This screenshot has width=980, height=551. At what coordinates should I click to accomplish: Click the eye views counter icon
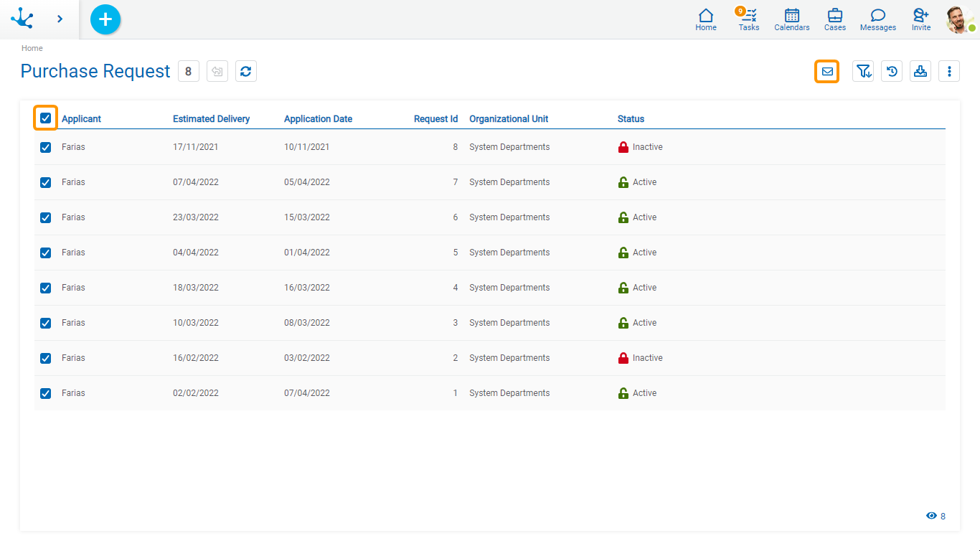tap(932, 516)
